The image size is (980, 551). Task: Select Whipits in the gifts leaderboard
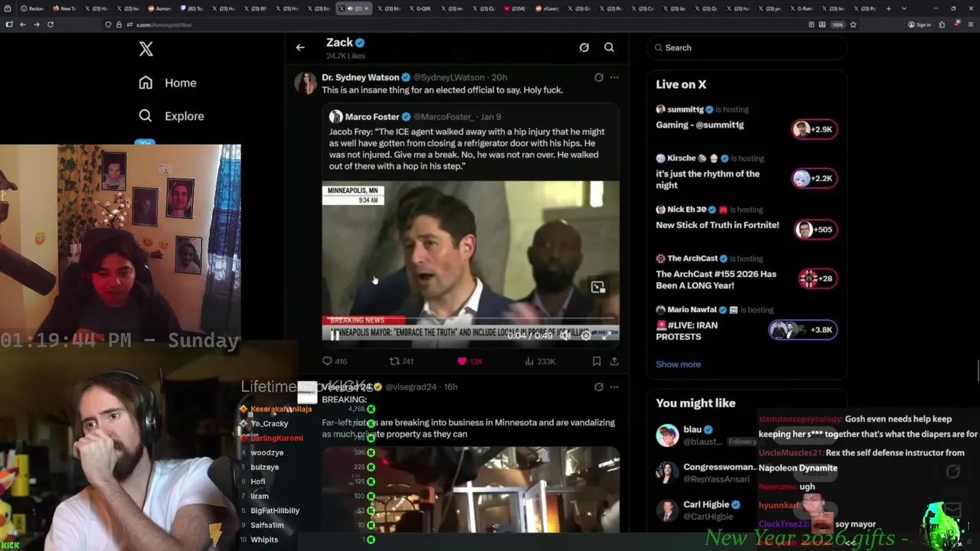(264, 540)
